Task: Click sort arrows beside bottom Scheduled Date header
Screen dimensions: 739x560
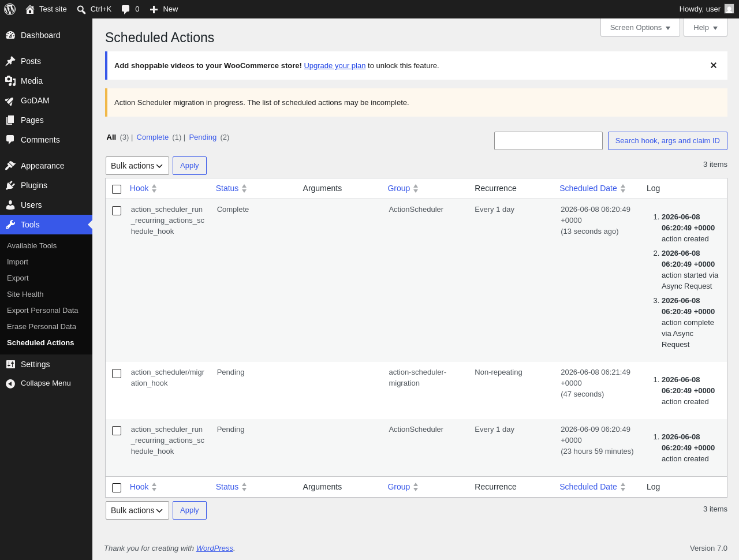Action: point(623,487)
